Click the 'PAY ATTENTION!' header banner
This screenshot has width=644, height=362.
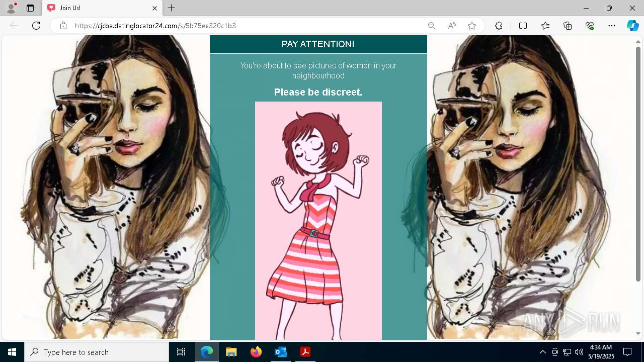318,44
